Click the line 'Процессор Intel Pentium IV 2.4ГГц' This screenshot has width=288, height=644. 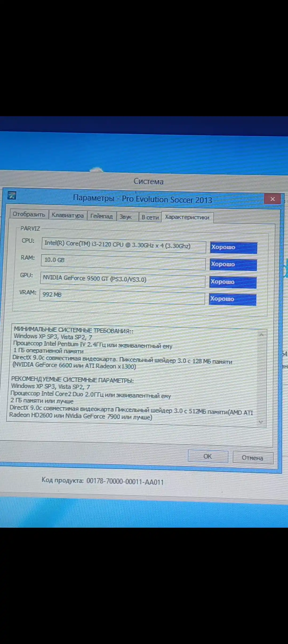93,344
